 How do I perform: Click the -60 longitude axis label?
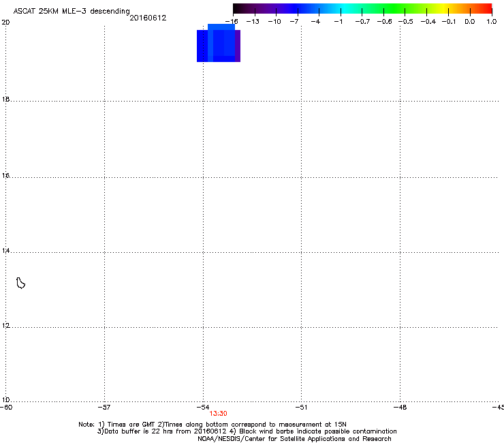tap(6, 408)
